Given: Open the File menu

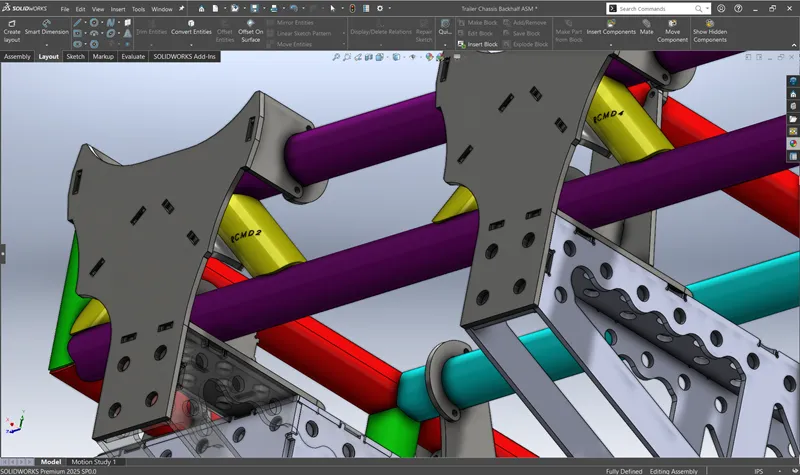Looking at the screenshot, I should (65, 9).
